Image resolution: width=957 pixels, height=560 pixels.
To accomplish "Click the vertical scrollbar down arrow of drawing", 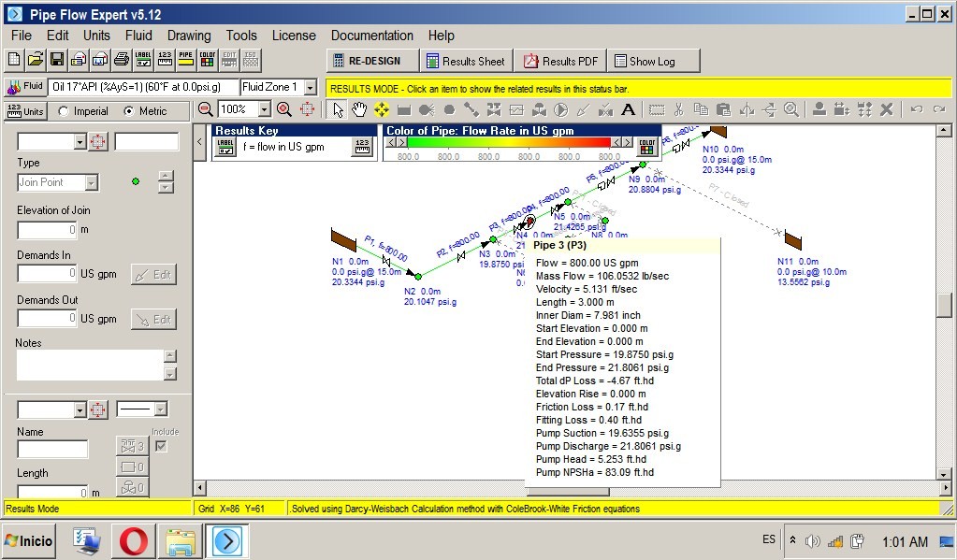I will pyautogui.click(x=944, y=474).
